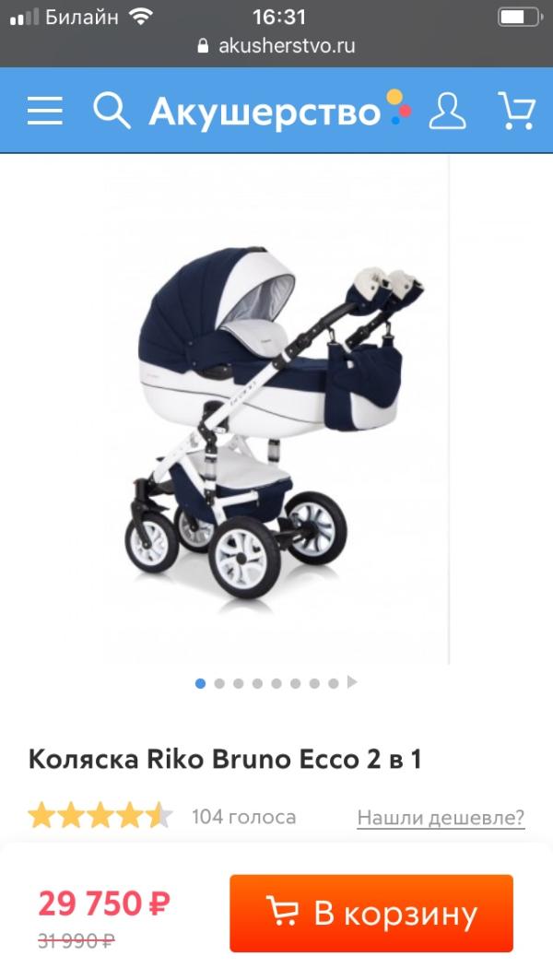Select the fourth carousel dot
Viewport: 553px width, 980px height.
257,683
